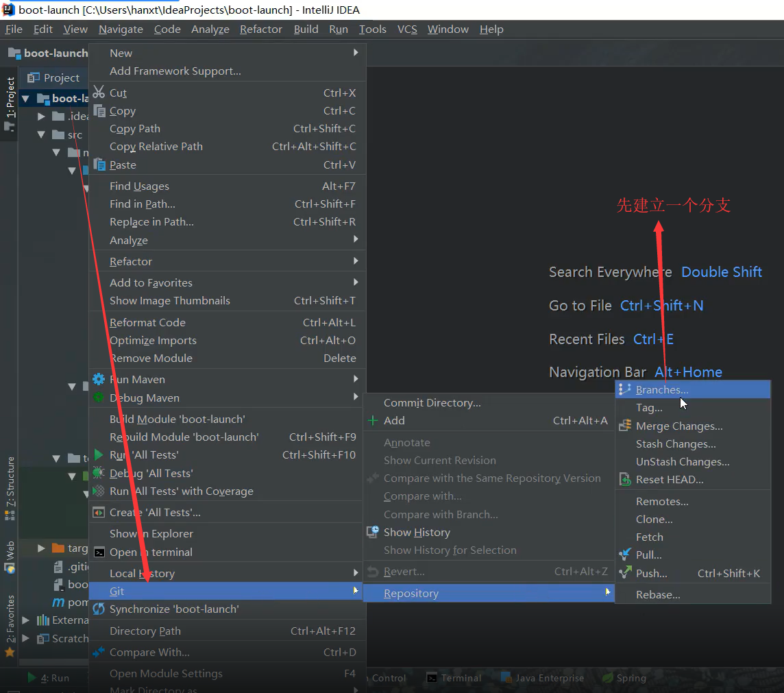Open the Terminal tool window tab
The width and height of the screenshot is (784, 693).
point(454,677)
